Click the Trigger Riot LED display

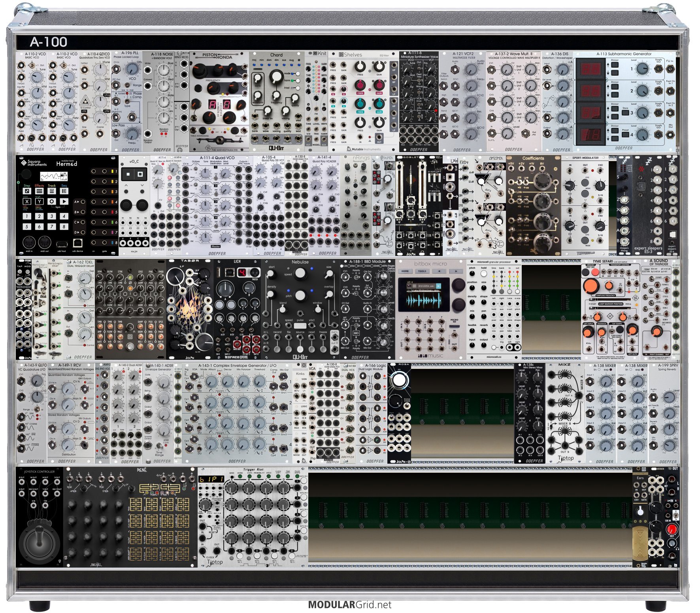(211, 479)
